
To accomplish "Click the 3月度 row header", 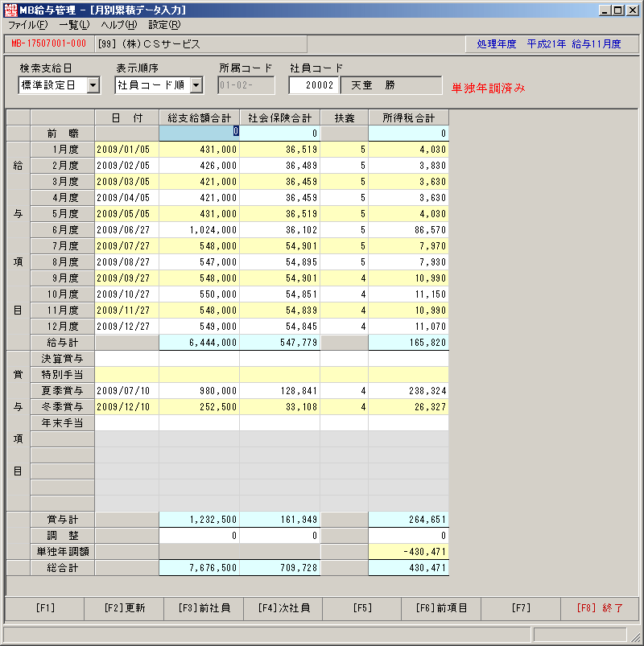I will tap(62, 182).
